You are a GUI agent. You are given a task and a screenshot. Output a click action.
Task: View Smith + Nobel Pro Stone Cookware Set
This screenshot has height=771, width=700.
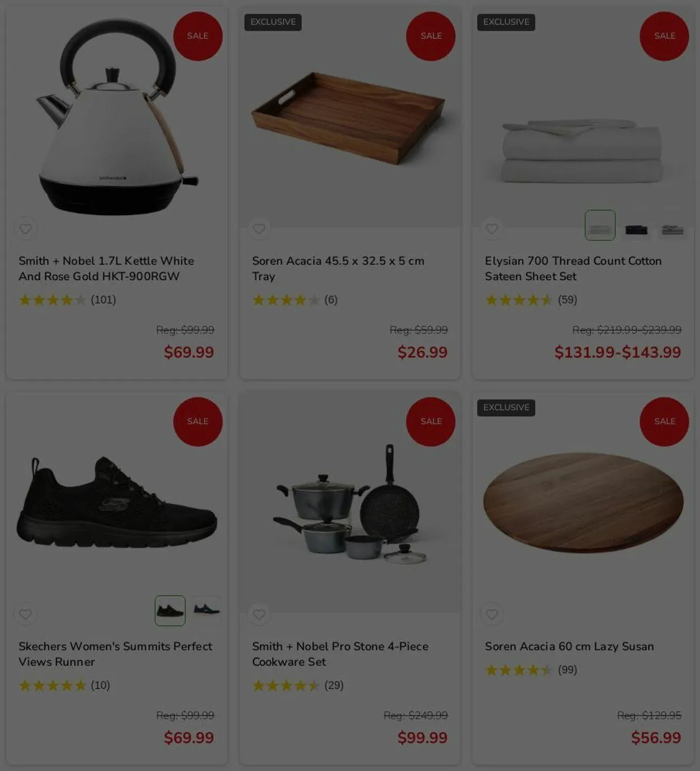coord(340,654)
